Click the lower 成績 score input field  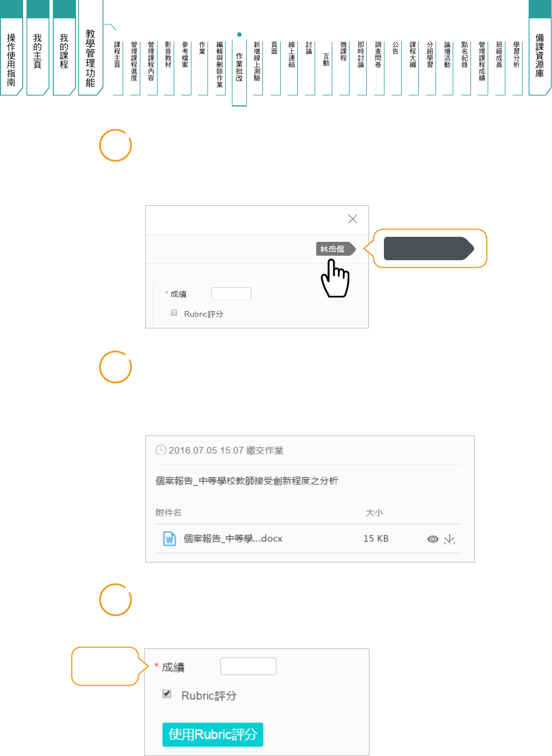248,666
